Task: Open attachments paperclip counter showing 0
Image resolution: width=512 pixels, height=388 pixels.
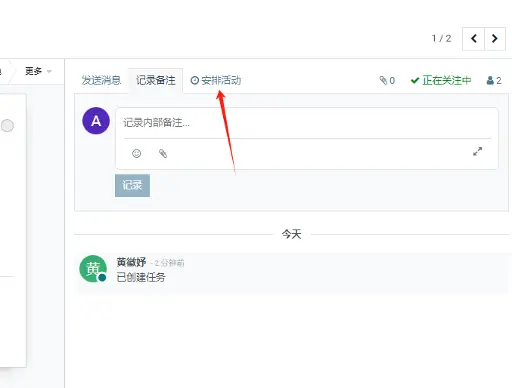Action: [x=387, y=80]
